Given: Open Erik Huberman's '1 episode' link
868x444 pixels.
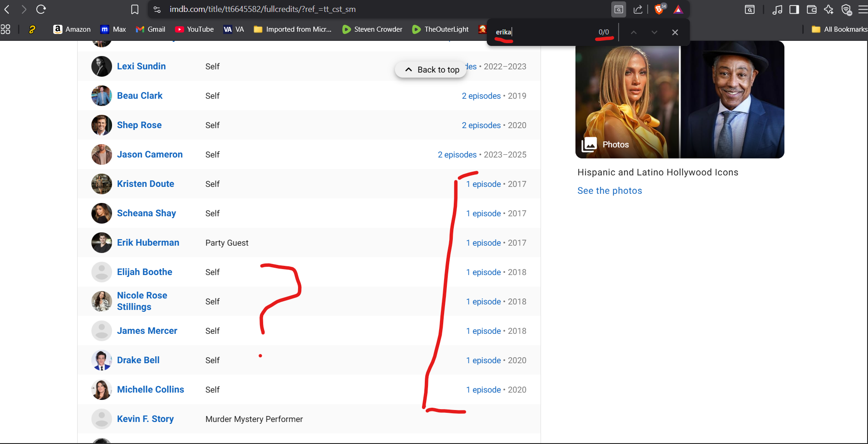Looking at the screenshot, I should point(484,243).
